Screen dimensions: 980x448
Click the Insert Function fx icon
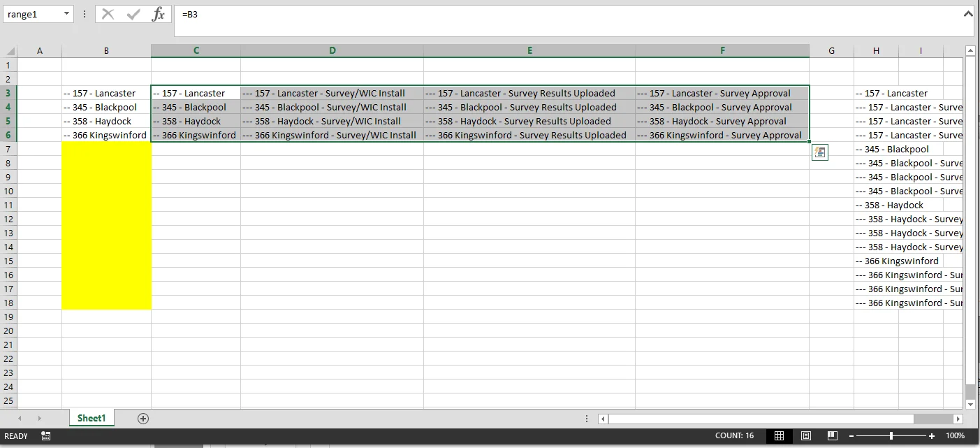pos(159,14)
